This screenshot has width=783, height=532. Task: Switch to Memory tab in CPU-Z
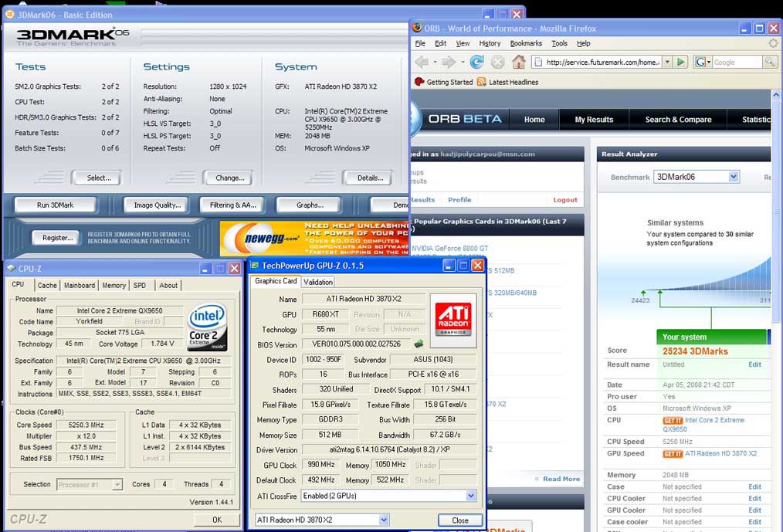click(114, 285)
